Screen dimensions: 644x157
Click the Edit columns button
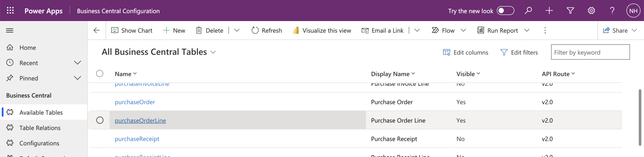(466, 52)
